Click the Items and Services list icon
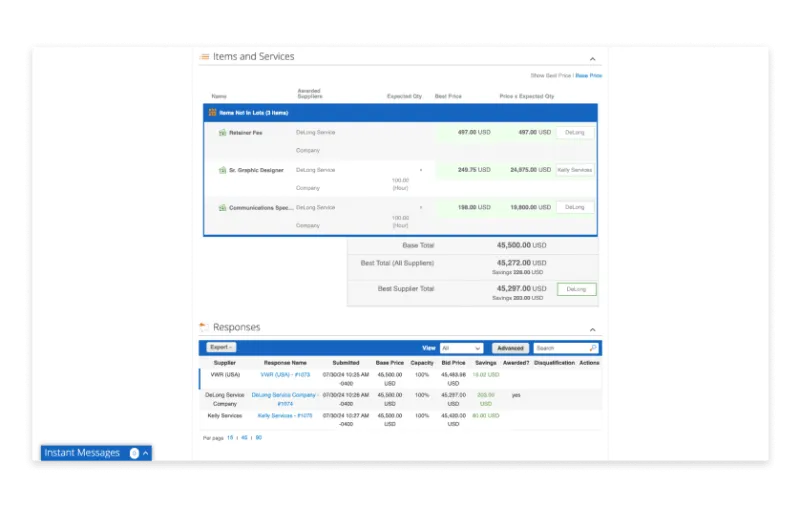800x507 pixels. [x=204, y=57]
